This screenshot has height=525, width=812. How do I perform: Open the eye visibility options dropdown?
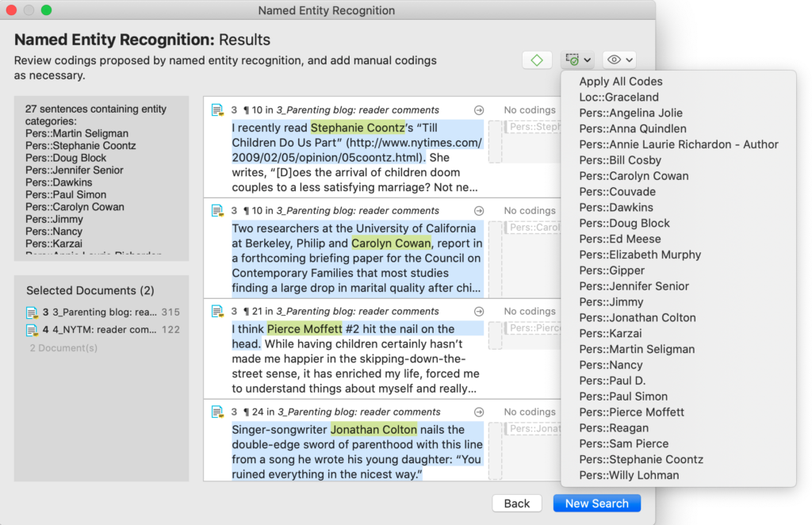(619, 59)
